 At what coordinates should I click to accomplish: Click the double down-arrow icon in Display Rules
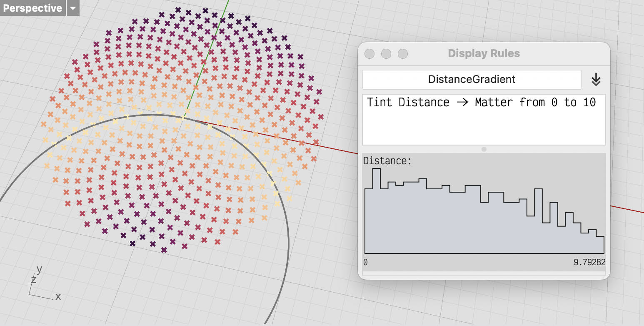click(x=596, y=80)
